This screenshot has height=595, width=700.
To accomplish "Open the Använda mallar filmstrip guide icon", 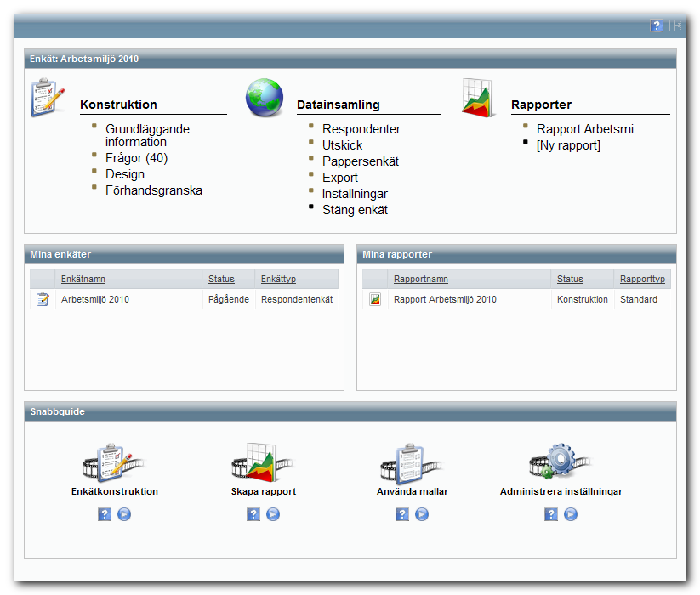I will tap(411, 464).
